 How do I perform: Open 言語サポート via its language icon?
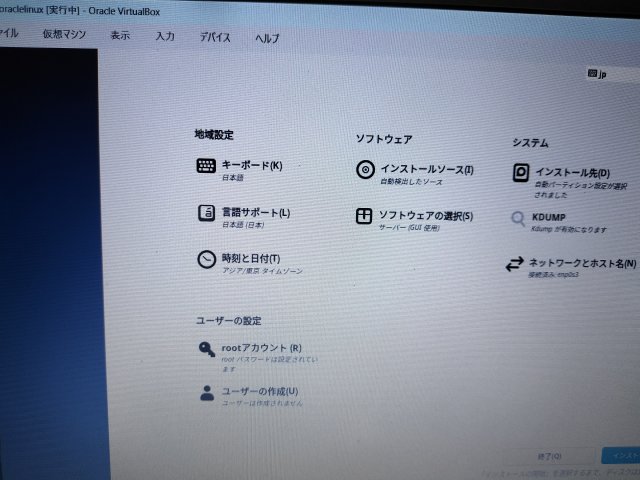(x=206, y=213)
